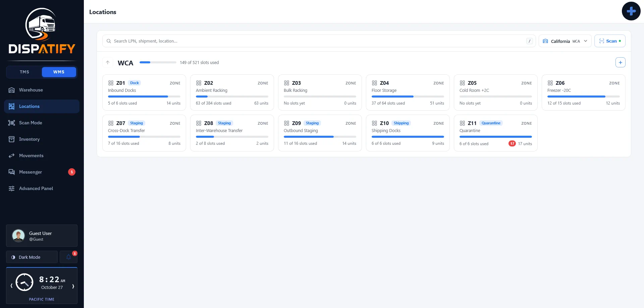Click the Scan button
This screenshot has width=644, height=308.
point(610,41)
